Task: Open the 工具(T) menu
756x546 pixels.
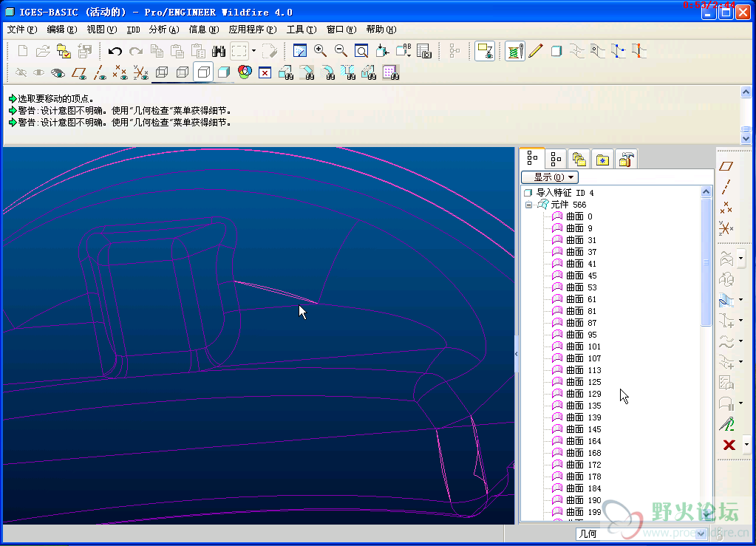Action: 302,30
